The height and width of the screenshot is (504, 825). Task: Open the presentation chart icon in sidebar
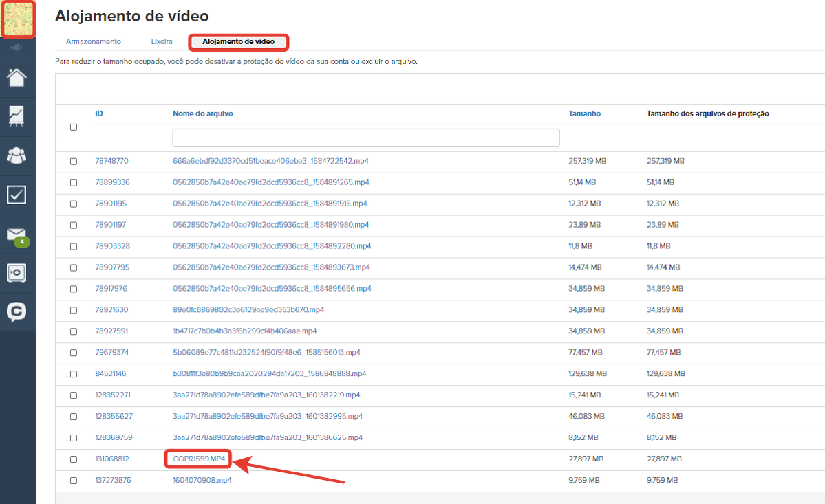17,116
